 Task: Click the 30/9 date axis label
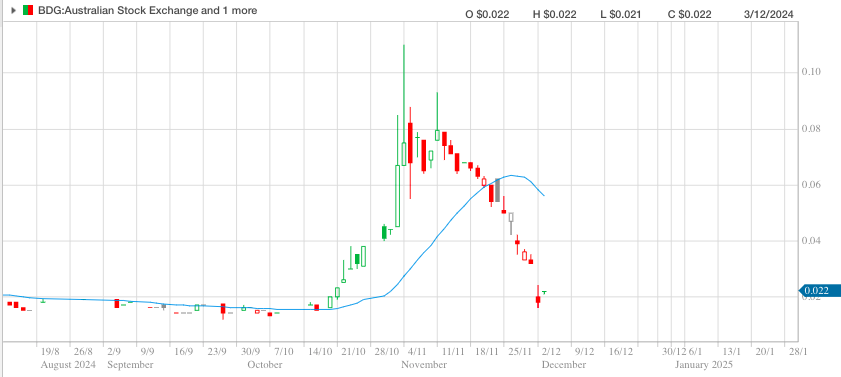click(250, 352)
